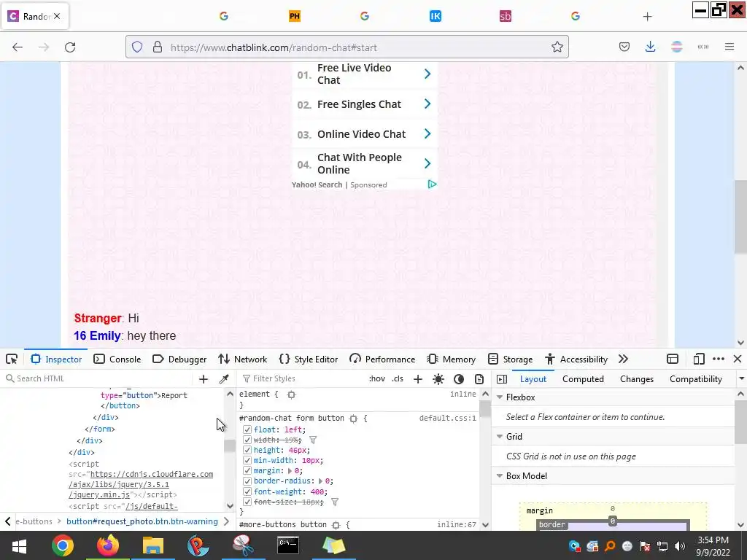Open a new browser tab
The image size is (747, 560).
click(x=647, y=16)
